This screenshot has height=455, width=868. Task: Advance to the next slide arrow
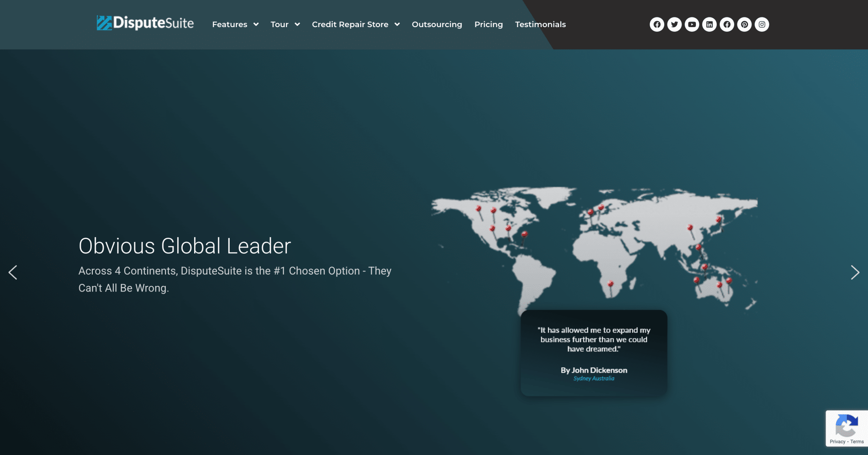(855, 272)
